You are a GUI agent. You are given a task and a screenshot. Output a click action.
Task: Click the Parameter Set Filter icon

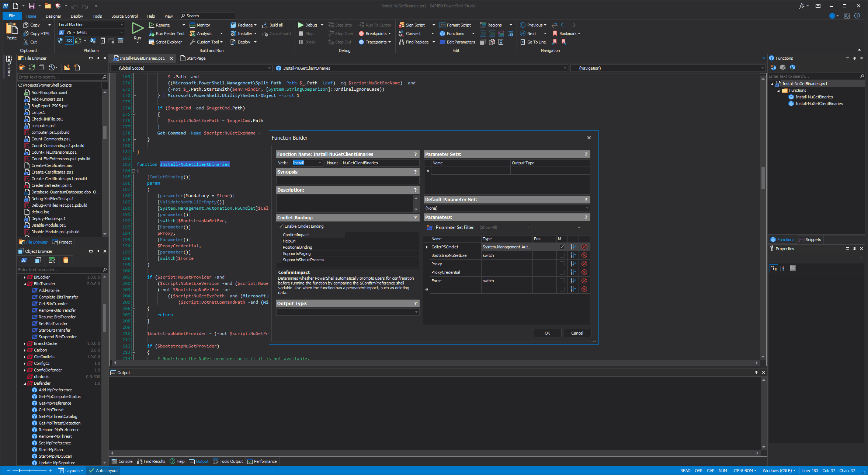pos(429,227)
